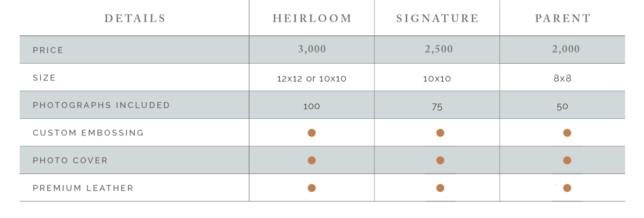Select the Signature Photo Cover dot
Screen dimensions: 644x218
click(440, 160)
